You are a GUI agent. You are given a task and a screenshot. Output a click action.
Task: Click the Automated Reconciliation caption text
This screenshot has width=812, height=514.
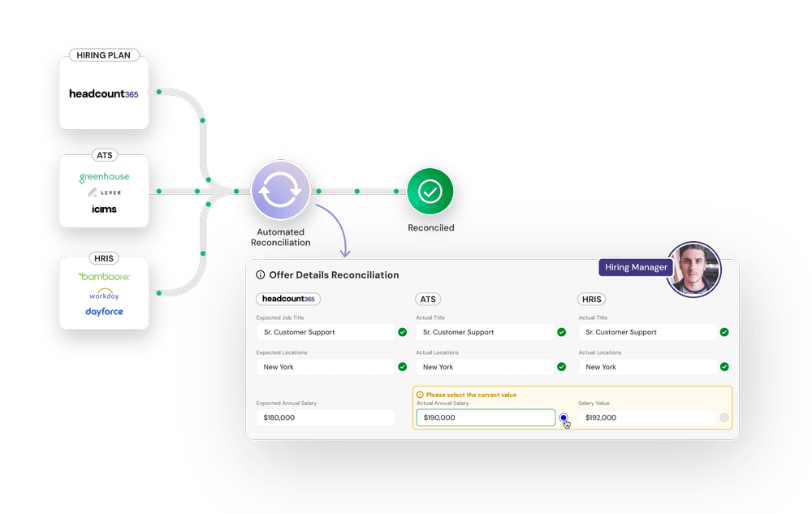[x=280, y=237]
